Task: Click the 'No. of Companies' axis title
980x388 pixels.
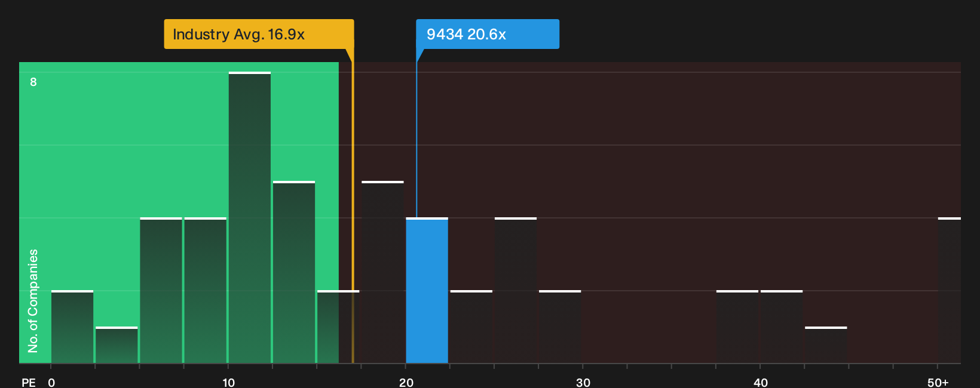Action: 33,301
